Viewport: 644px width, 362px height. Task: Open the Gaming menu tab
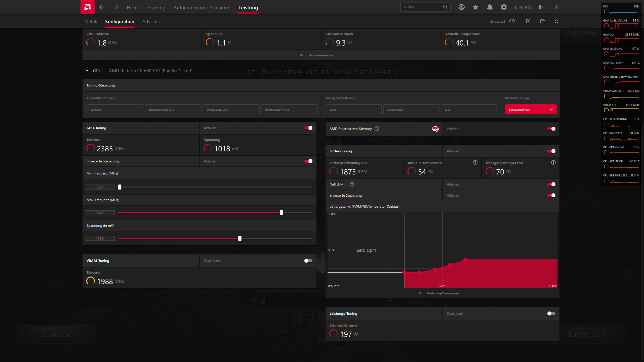tap(156, 8)
